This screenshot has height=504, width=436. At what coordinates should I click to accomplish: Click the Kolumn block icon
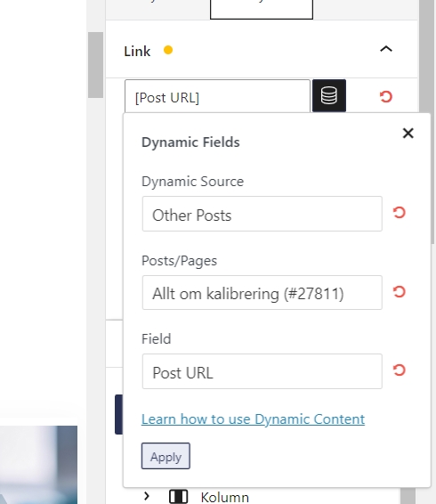coord(178,497)
